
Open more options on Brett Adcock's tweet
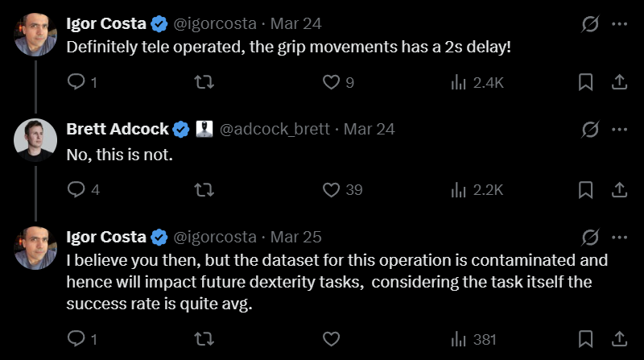point(619,129)
